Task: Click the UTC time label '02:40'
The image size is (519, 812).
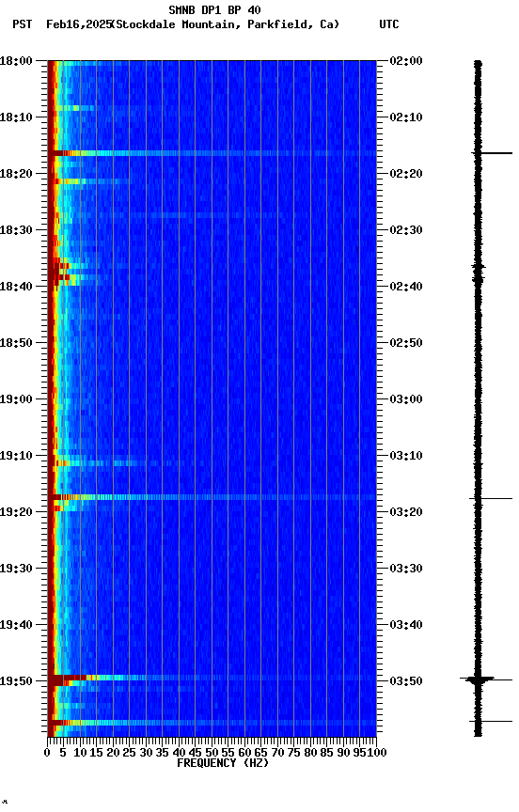Action: (406, 287)
